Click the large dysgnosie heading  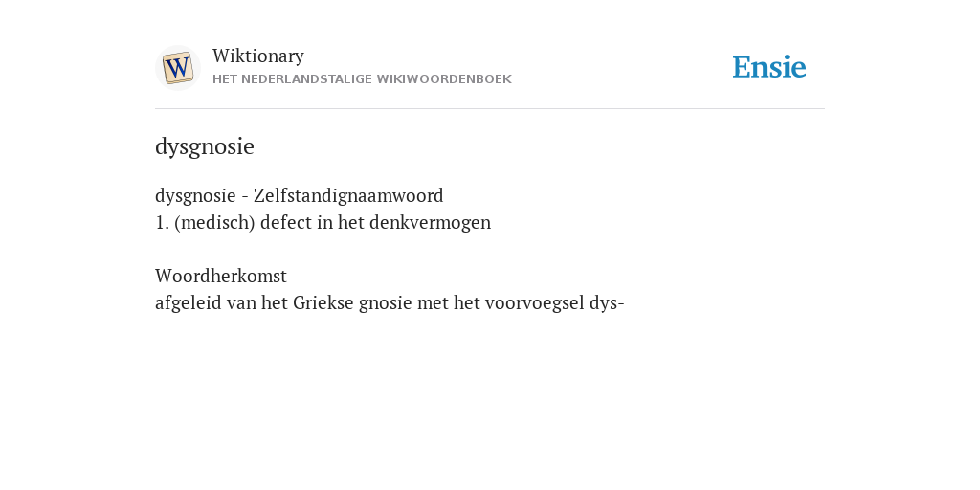pos(205,146)
